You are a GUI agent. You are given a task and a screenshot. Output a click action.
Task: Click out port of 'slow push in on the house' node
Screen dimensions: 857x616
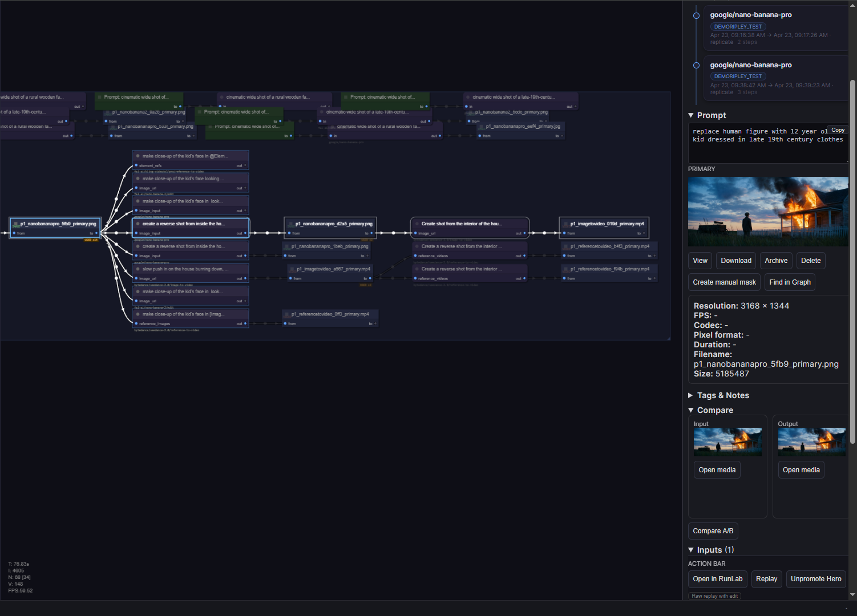click(245, 278)
